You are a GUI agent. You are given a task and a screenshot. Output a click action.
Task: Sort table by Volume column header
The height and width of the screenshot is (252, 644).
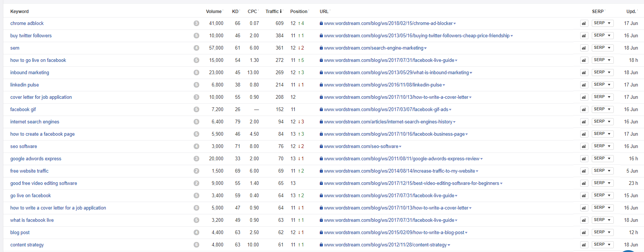click(215, 12)
